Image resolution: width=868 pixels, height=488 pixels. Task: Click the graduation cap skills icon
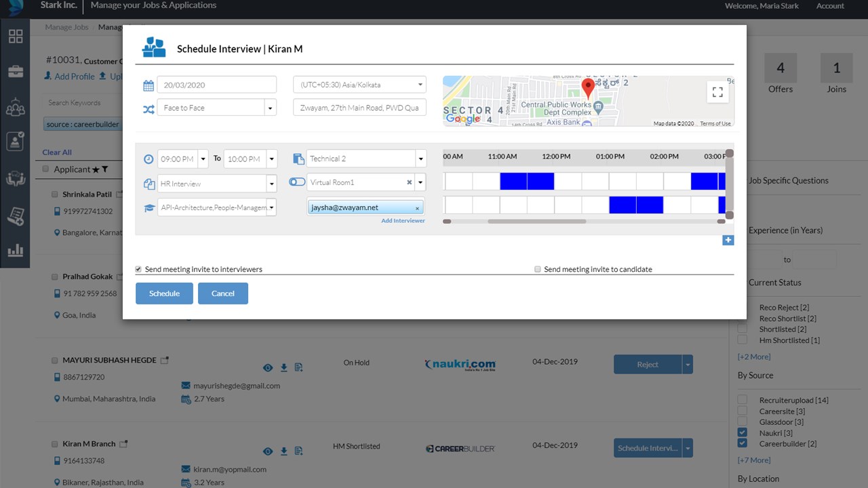(x=149, y=207)
